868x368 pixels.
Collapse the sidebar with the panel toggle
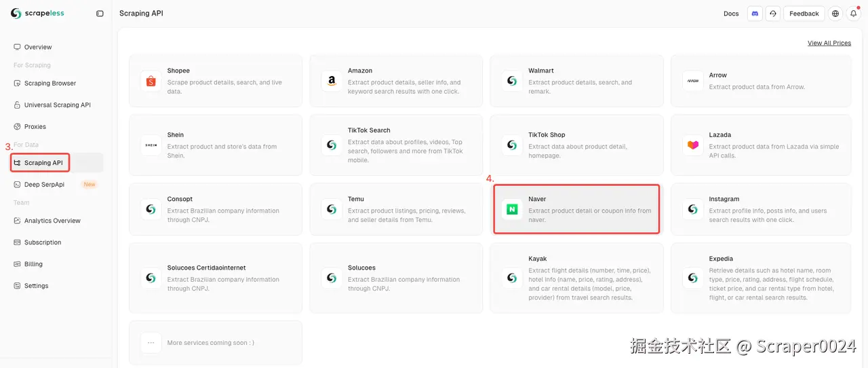click(100, 14)
